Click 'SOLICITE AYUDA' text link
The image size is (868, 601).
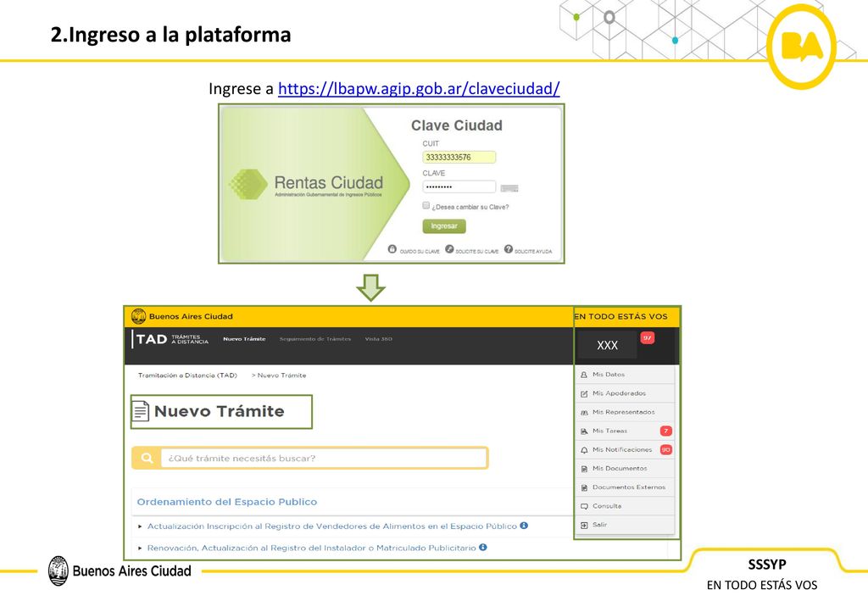533,251
